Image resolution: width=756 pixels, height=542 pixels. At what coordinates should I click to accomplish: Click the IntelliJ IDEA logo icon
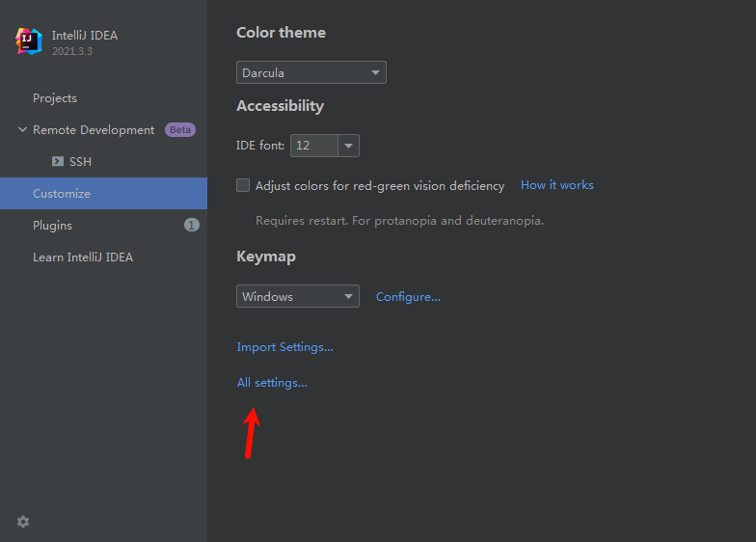tap(29, 42)
